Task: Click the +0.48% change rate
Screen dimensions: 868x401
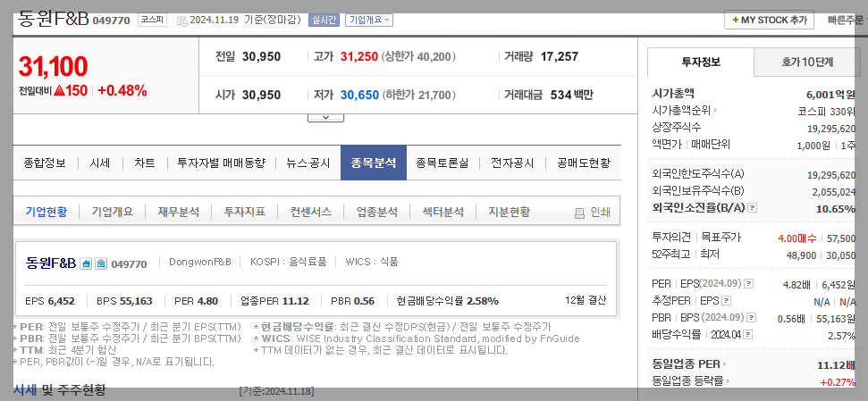Action: [x=122, y=91]
